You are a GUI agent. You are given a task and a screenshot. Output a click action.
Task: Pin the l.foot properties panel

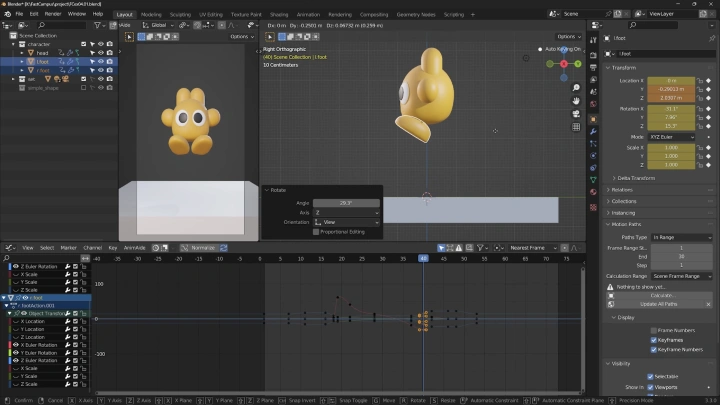pos(711,38)
